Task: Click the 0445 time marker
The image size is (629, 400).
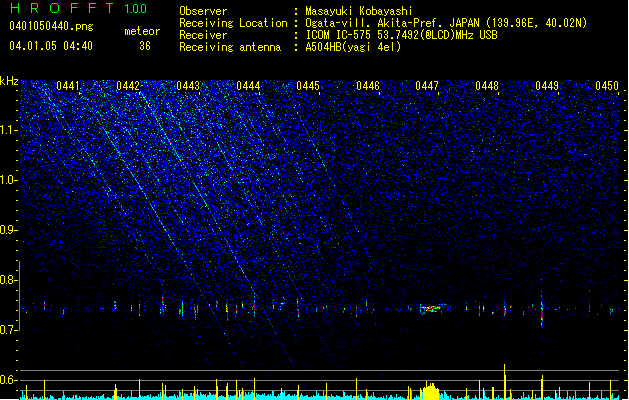Action: pos(308,86)
